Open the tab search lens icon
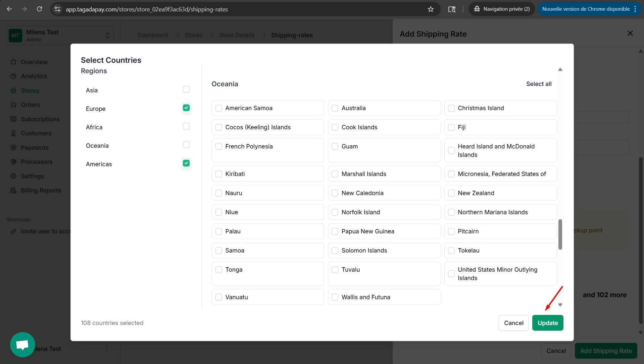 pyautogui.click(x=452, y=9)
